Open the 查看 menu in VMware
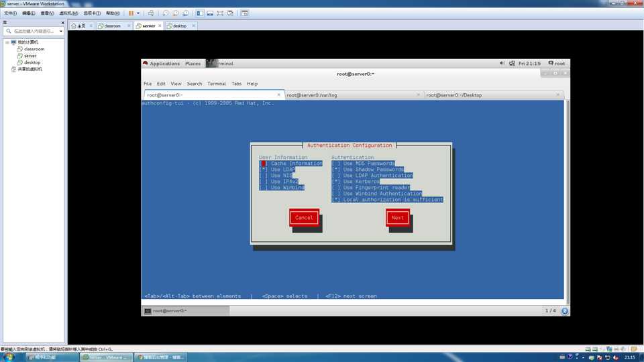 point(47,13)
